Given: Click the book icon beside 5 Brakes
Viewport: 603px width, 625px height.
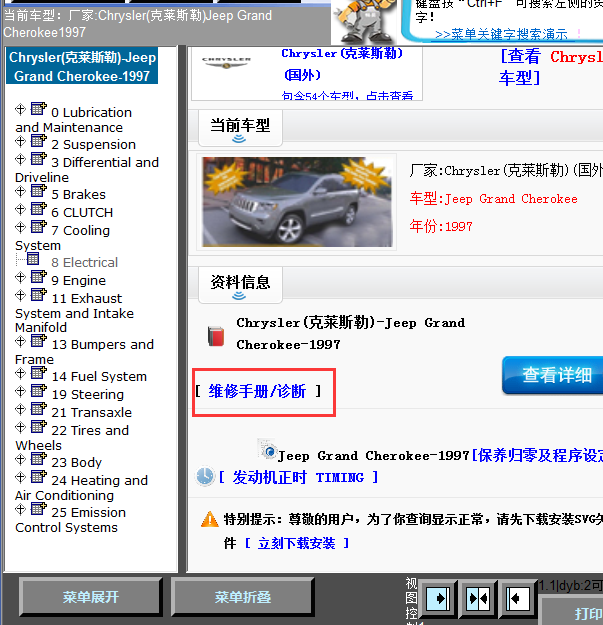Looking at the screenshot, I should click(x=39, y=191).
